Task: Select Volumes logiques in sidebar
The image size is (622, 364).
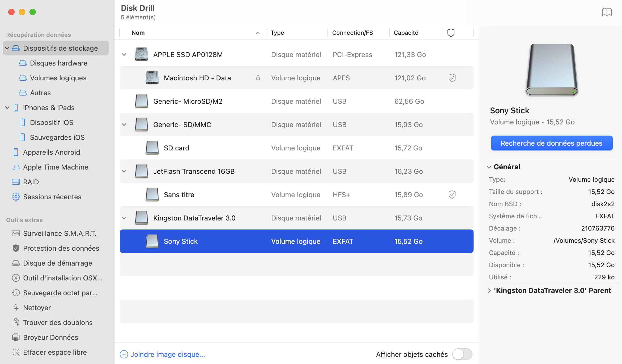Action: [58, 78]
